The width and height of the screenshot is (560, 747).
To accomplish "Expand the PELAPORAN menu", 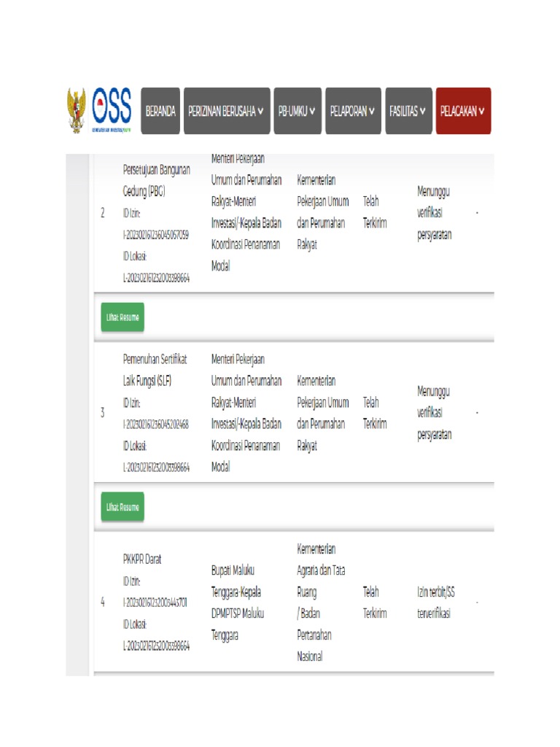I will (x=352, y=112).
